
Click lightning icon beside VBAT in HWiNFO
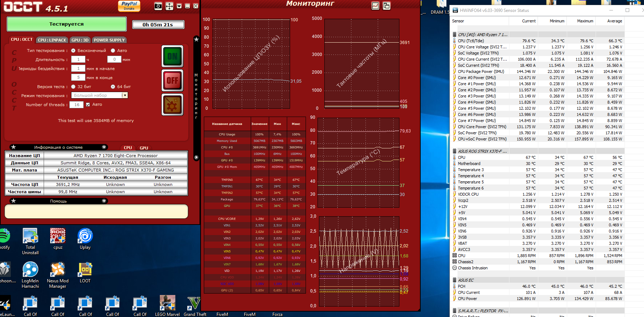455,243
